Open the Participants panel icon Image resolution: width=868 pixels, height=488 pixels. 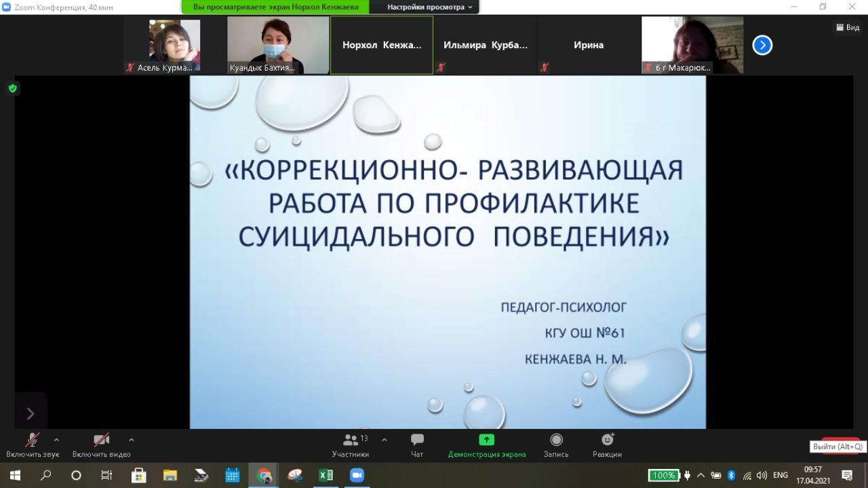tap(351, 440)
